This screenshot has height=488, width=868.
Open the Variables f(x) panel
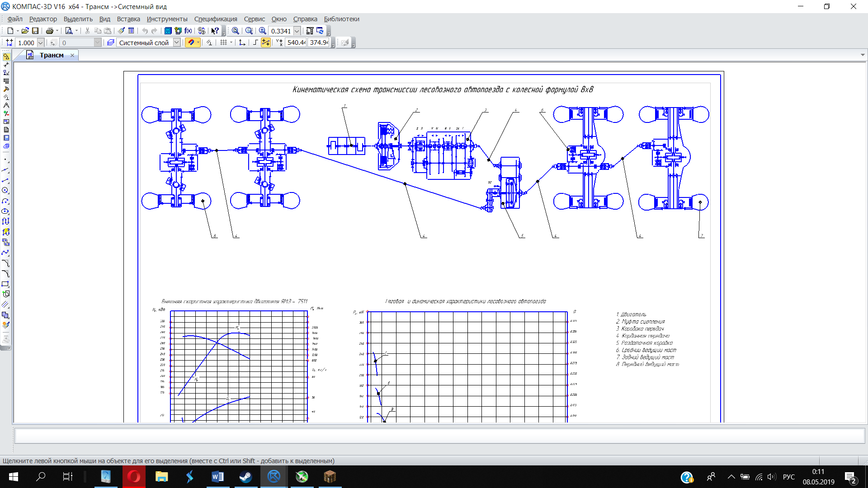[188, 31]
